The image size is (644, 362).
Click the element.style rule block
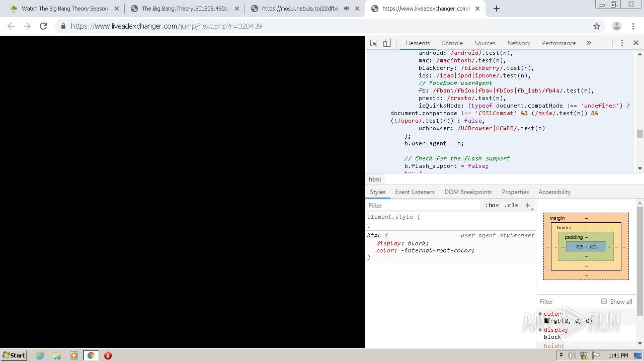450,221
